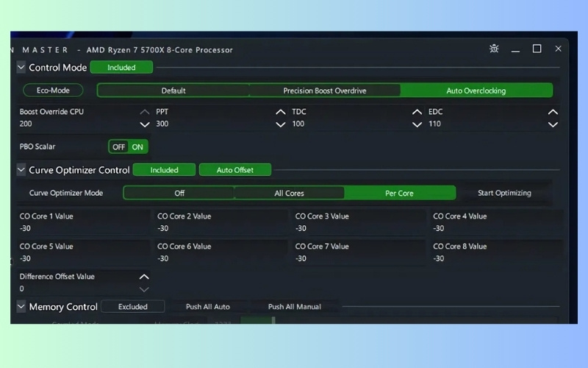Increase the Difference Offset Value
The width and height of the screenshot is (588, 368).
point(144,277)
